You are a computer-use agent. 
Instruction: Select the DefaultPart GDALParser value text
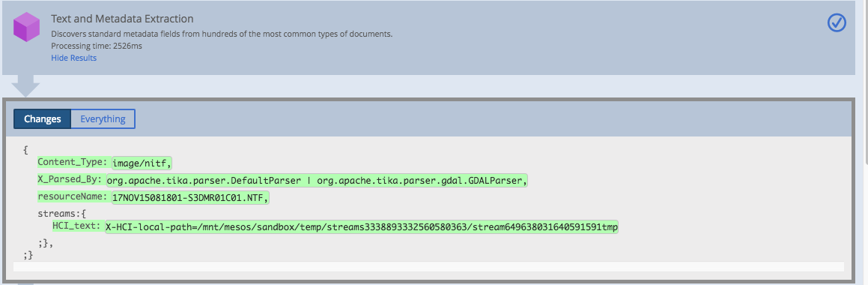[x=317, y=180]
